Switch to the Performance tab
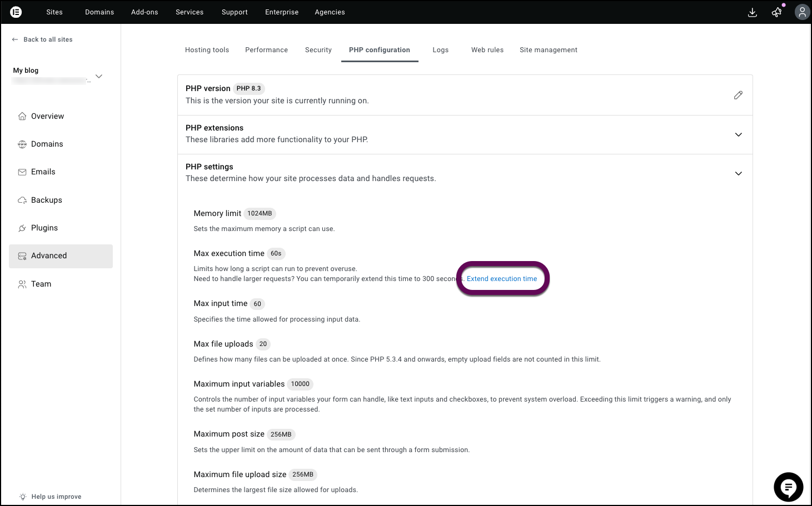812x506 pixels. tap(266, 49)
